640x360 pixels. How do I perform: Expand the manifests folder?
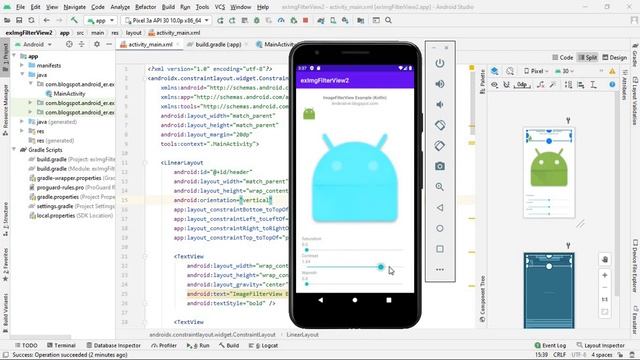tap(22, 65)
